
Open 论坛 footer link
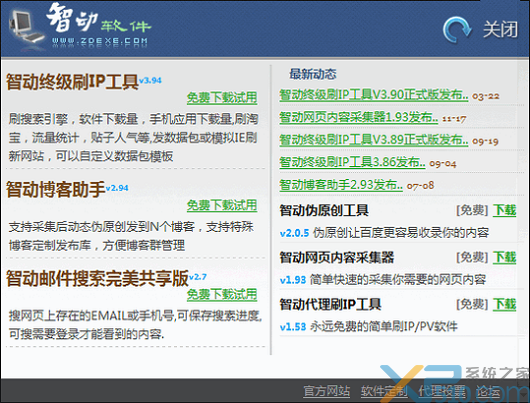tap(488, 392)
